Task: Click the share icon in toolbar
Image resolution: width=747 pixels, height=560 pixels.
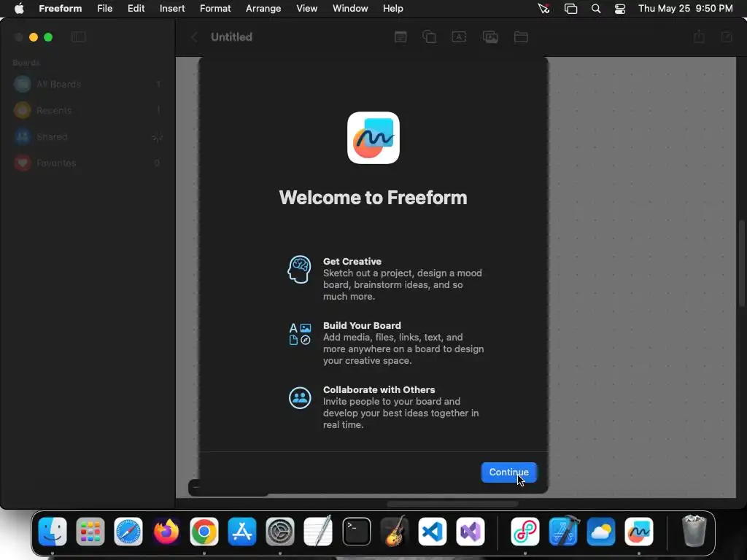Action: 699,36
